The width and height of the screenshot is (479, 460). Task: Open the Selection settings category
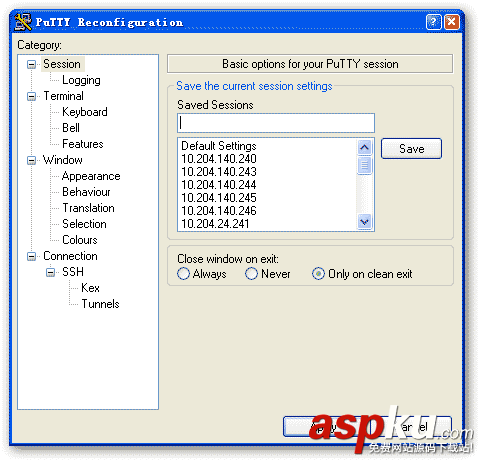tap(84, 224)
